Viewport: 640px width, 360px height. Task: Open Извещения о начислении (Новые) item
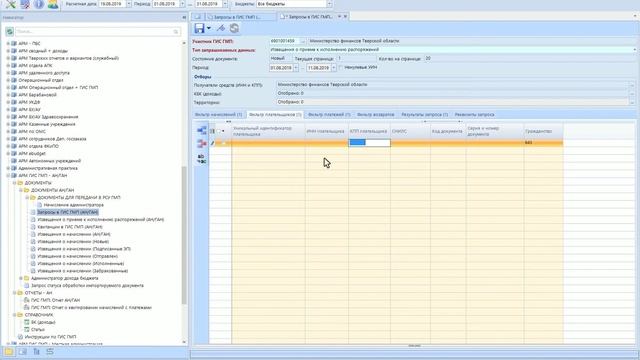click(x=73, y=242)
